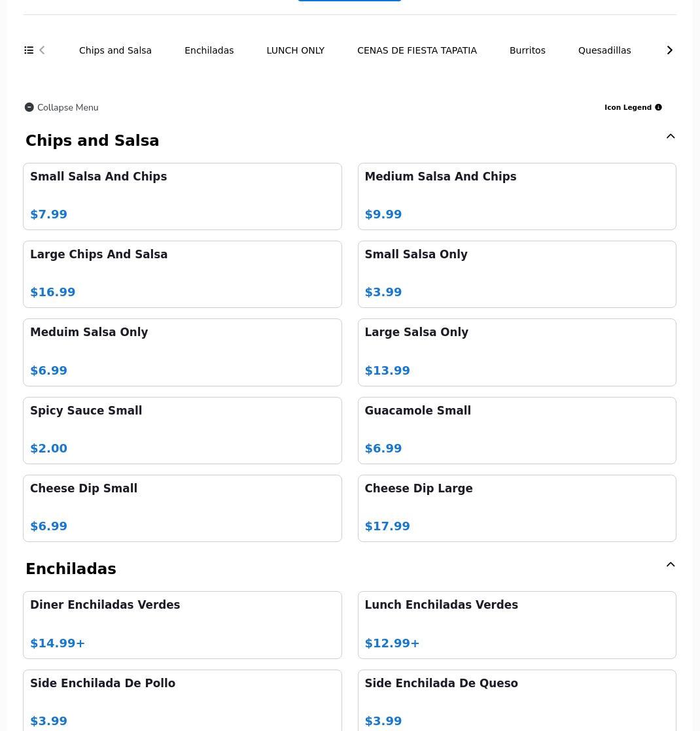Image resolution: width=700 pixels, height=731 pixels.
Task: Collapse the Chips and Salsa section
Action: click(670, 137)
